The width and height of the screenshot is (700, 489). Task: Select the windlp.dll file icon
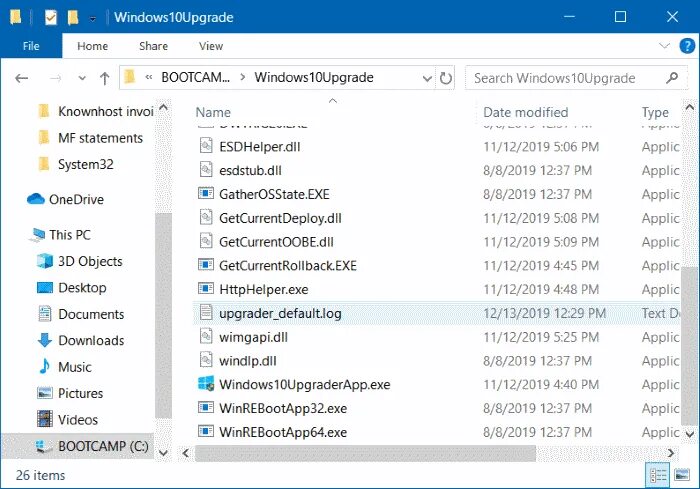[206, 360]
